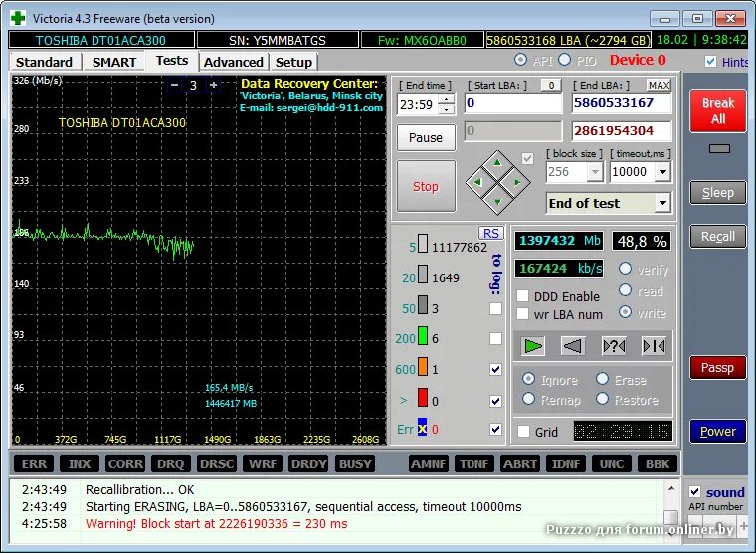Select the Erase bad block action

(602, 379)
